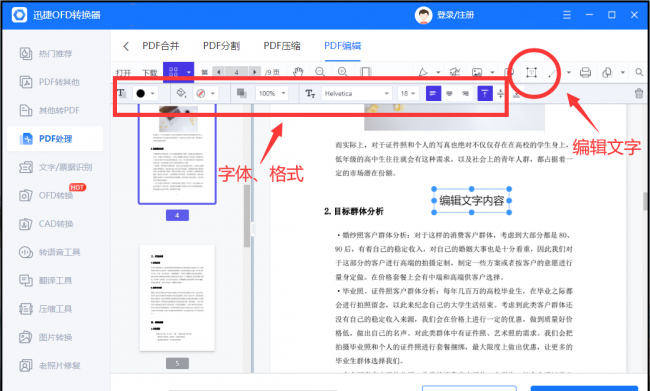Viewport: 650px width, 391px height.
Task: Toggle top vertical alignment
Action: tap(485, 93)
